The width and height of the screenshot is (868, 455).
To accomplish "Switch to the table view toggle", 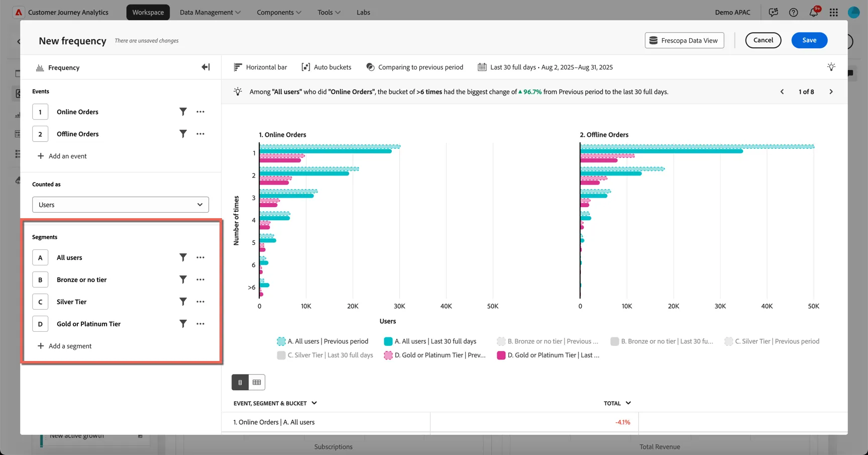I will coord(257,382).
